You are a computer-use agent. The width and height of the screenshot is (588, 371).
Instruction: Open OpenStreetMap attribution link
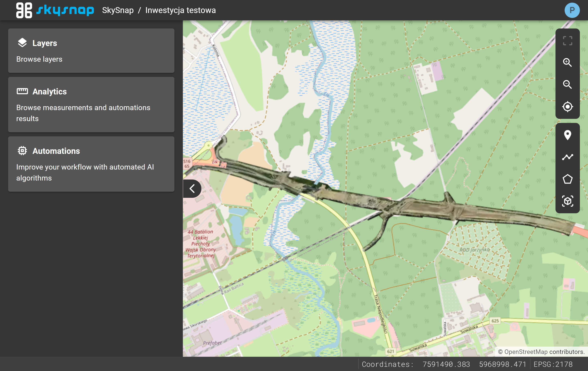526,352
